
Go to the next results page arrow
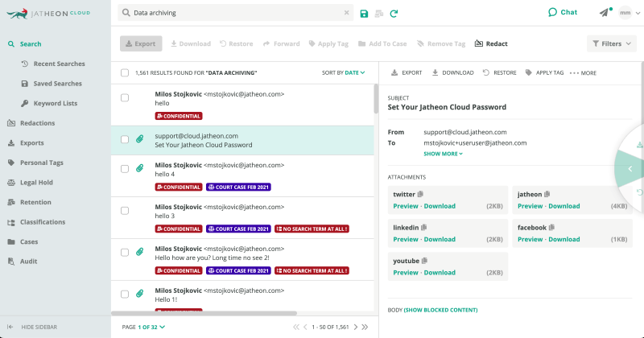[x=354, y=327]
